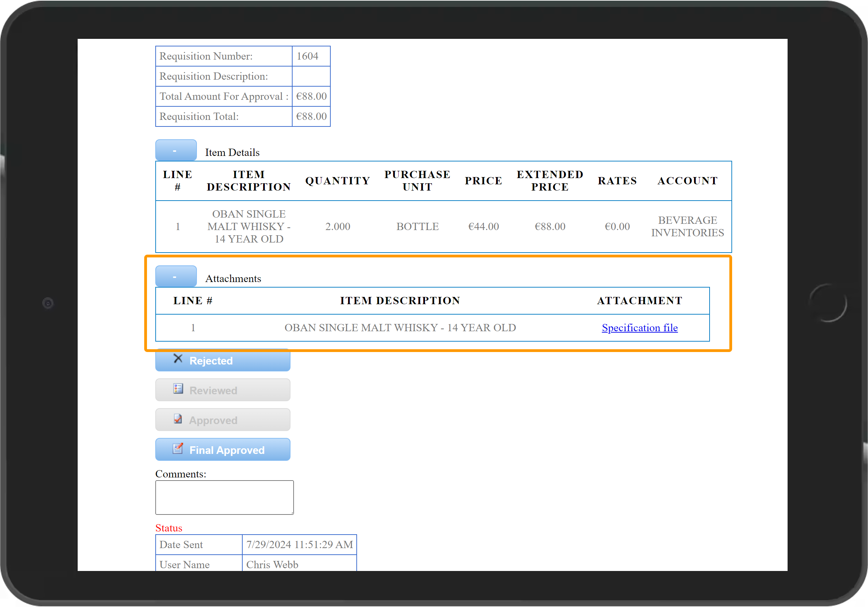Select item description in Item Details row
The image size is (868, 607).
tap(249, 227)
